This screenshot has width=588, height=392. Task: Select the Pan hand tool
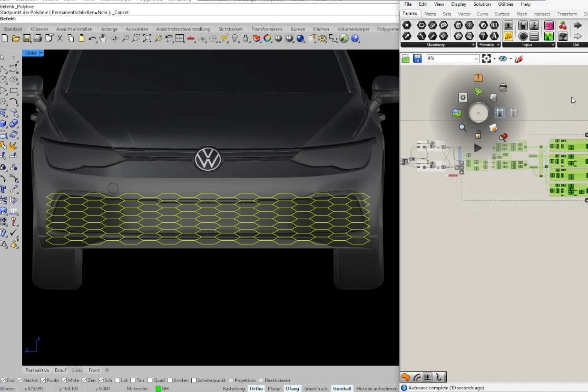(x=103, y=38)
